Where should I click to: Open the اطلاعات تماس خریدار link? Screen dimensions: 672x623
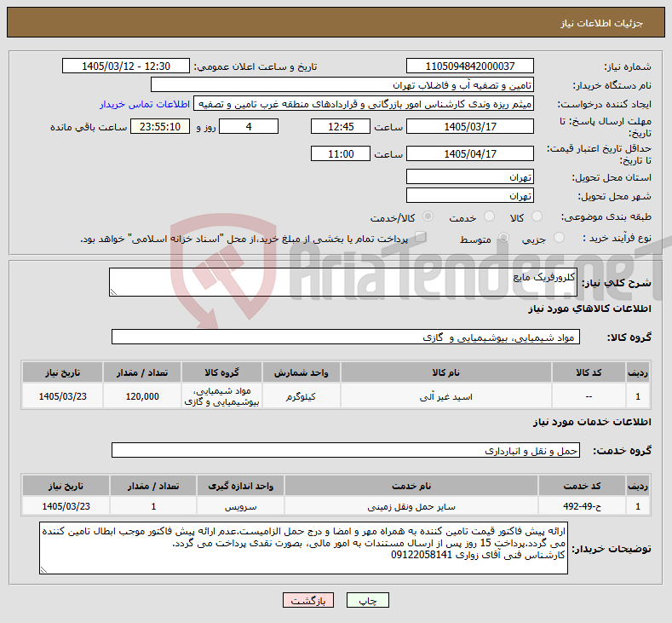pos(145,104)
